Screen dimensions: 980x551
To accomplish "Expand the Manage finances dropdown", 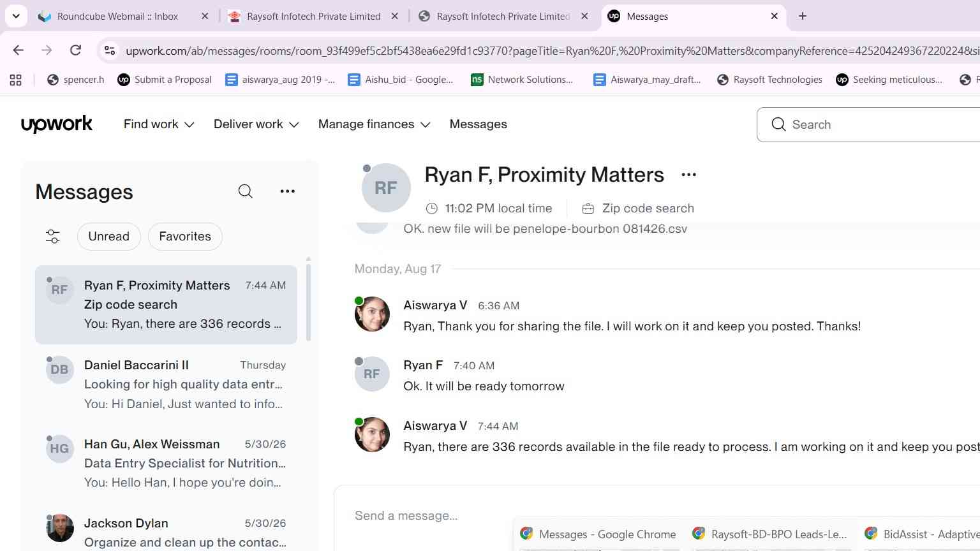I will tap(375, 124).
